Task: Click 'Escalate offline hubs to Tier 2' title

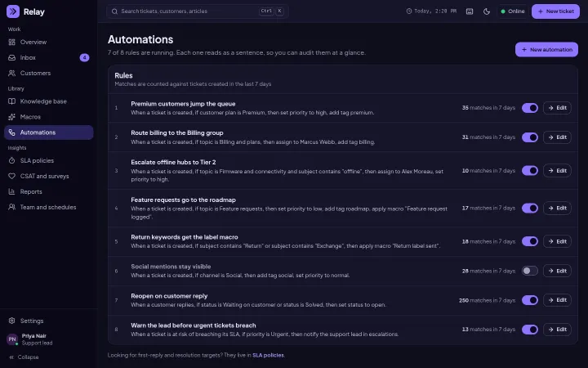Action: click(x=173, y=162)
